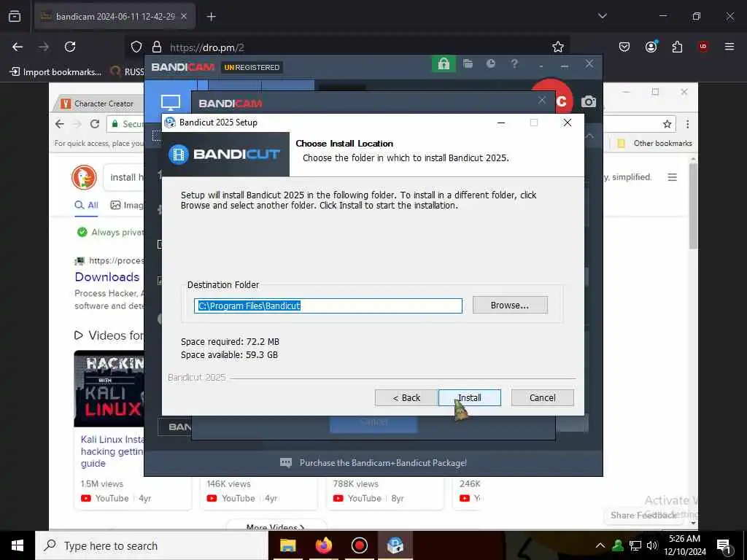The height and width of the screenshot is (560, 747).
Task: Click Share Feedback link
Action: point(643,516)
